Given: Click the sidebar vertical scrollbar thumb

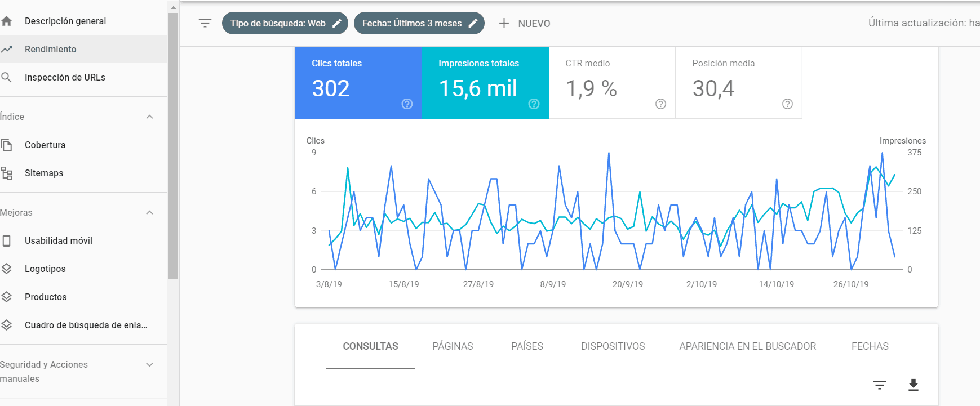Looking at the screenshot, I should (x=173, y=145).
